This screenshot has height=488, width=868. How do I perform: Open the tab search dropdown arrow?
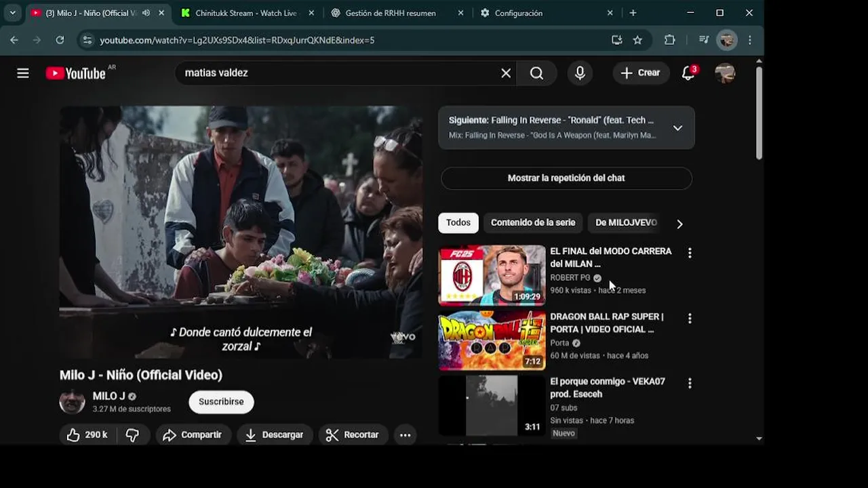(12, 13)
